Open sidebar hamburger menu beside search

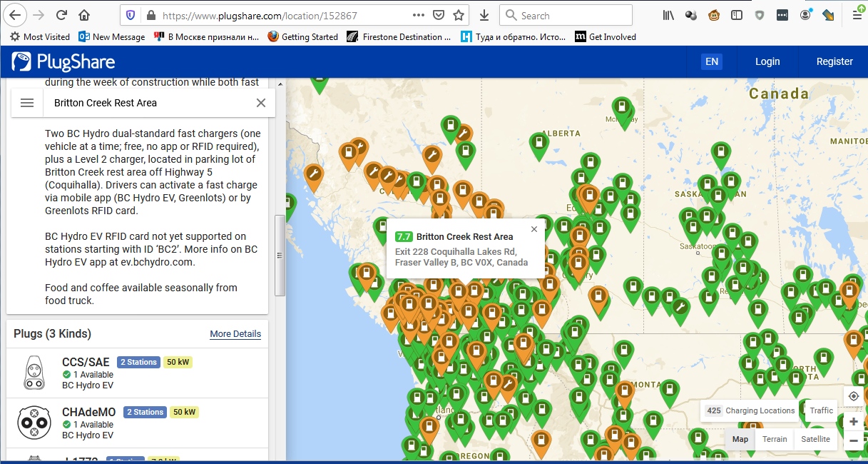(27, 103)
